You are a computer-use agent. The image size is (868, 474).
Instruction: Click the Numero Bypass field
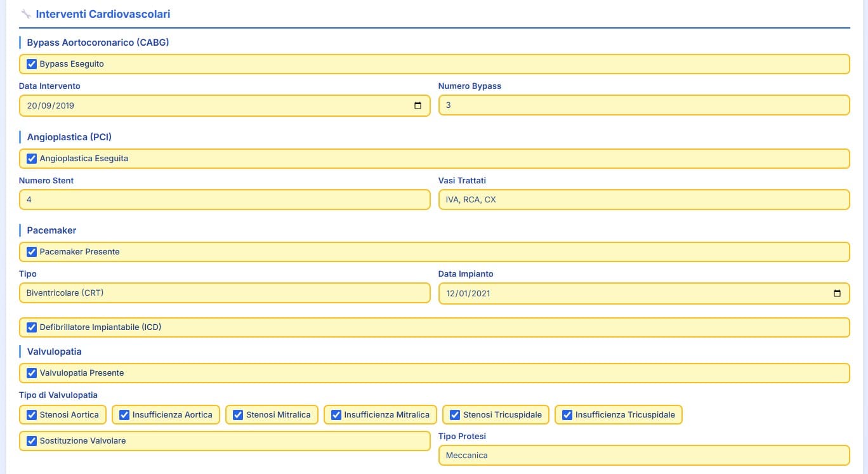(643, 105)
